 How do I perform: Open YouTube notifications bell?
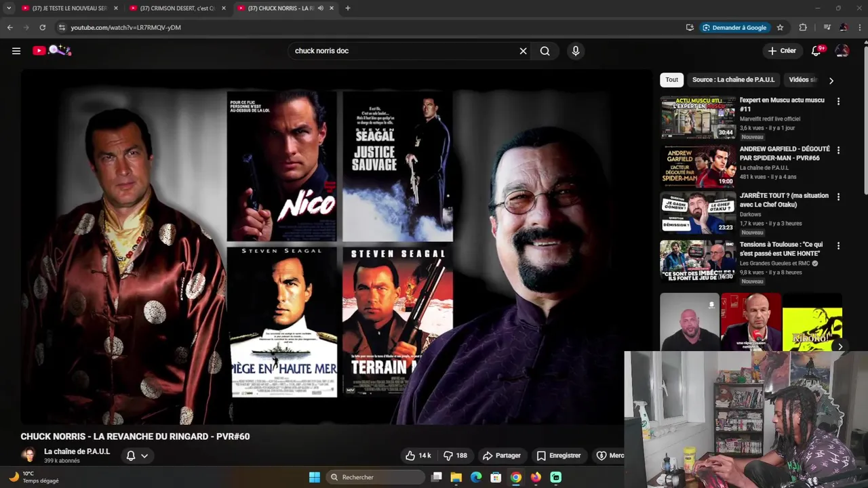pos(816,51)
